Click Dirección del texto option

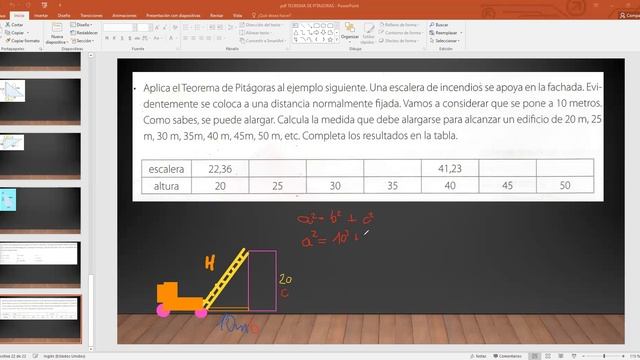pyautogui.click(x=262, y=25)
